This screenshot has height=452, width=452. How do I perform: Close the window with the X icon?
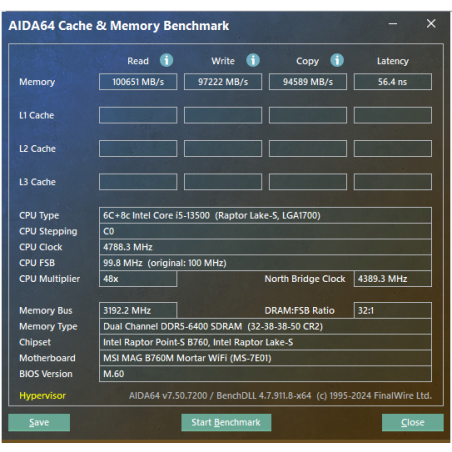431,23
